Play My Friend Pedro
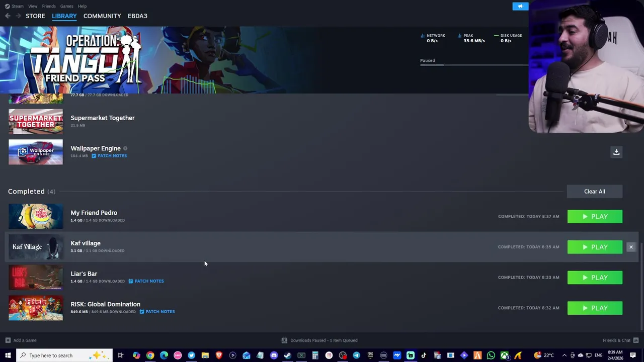644x362 pixels. coord(595,217)
